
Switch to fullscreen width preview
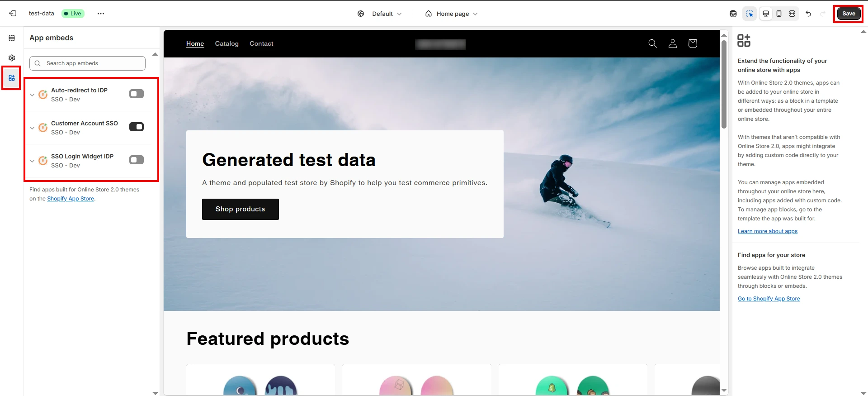pyautogui.click(x=792, y=14)
